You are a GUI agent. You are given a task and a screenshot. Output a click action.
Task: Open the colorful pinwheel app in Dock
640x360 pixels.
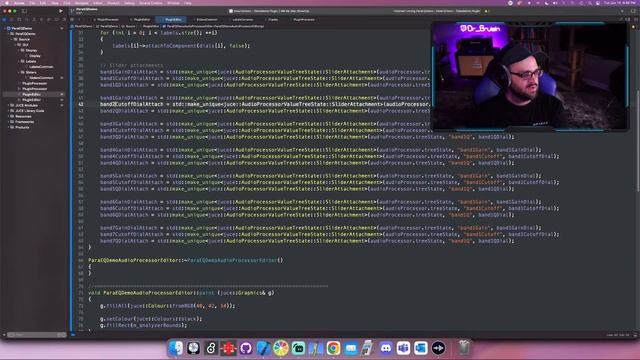click(281, 348)
